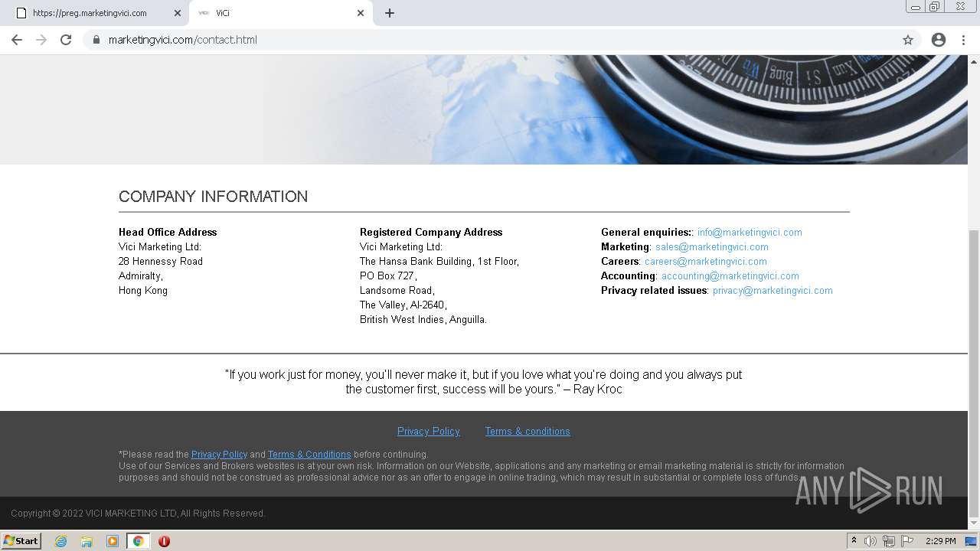Select the ViCi tab
This screenshot has width=980, height=551.
click(x=280, y=13)
